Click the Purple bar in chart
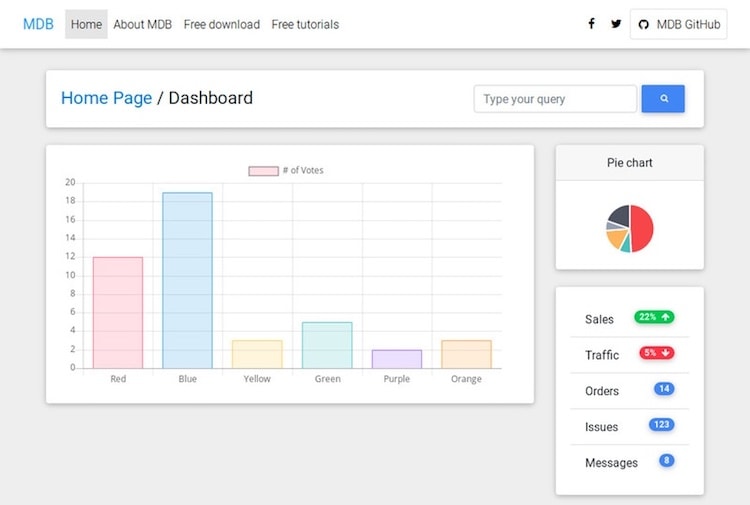Screen dimensions: 750x505 [397, 359]
